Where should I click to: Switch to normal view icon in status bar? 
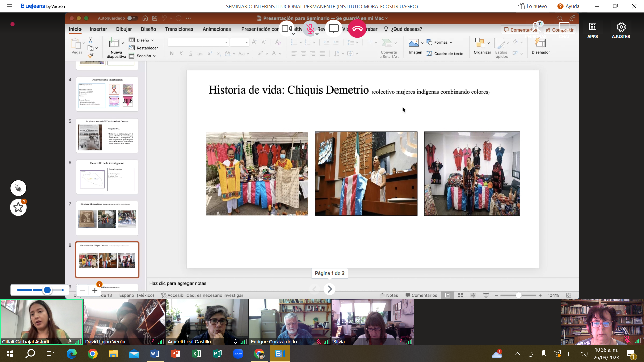447,295
